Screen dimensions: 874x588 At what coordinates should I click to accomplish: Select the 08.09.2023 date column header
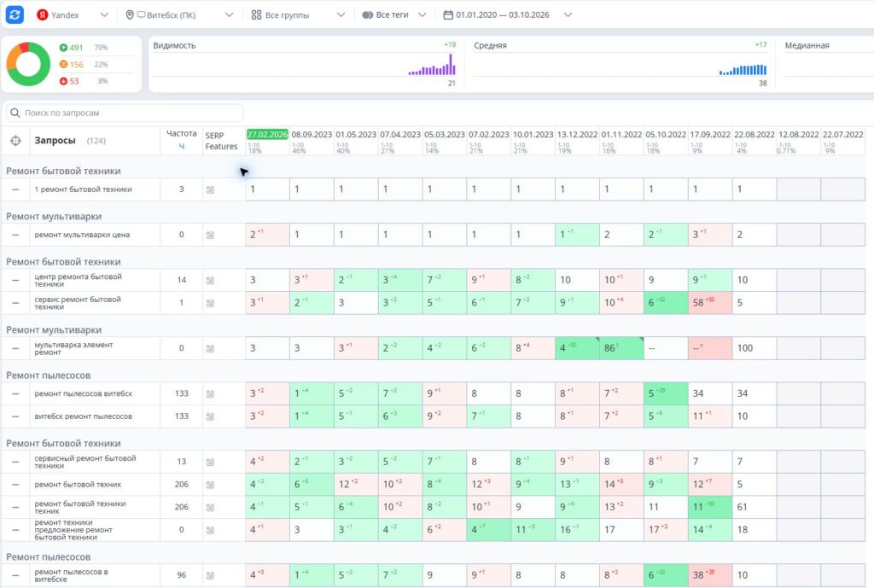[x=312, y=134]
